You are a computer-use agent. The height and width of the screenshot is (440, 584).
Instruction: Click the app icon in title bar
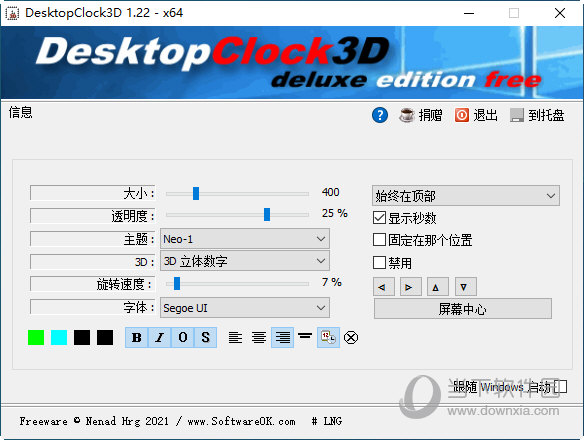tap(12, 14)
